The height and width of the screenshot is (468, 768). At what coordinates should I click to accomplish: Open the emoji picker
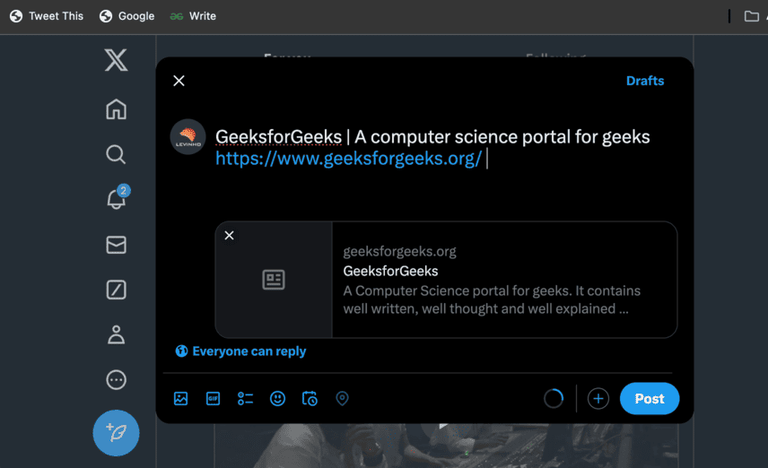coord(278,398)
